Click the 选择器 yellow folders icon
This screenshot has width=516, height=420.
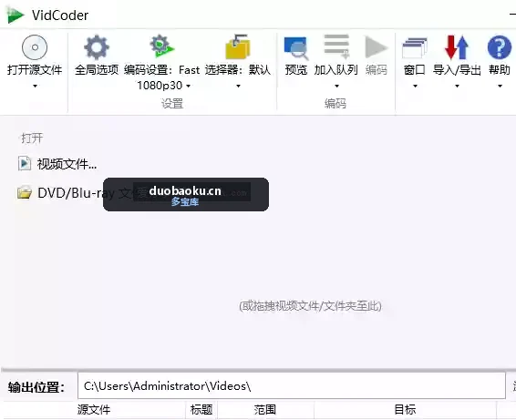click(238, 46)
